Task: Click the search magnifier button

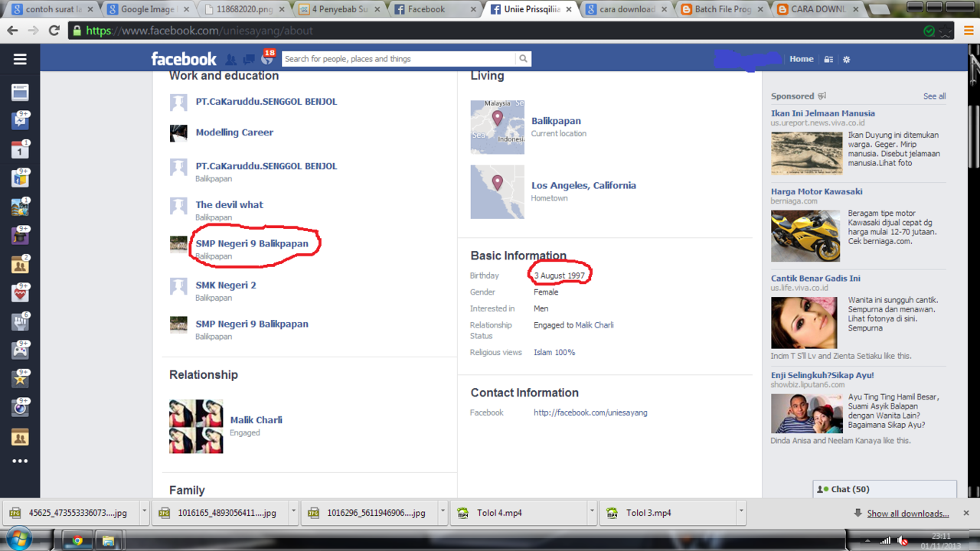Action: (x=523, y=59)
